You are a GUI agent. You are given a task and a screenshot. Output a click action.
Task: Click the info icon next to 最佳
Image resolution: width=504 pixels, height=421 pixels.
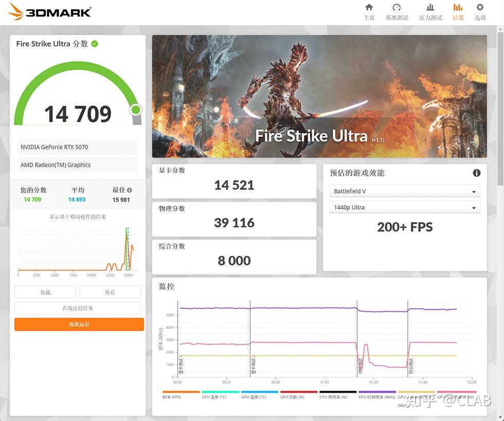129,190
